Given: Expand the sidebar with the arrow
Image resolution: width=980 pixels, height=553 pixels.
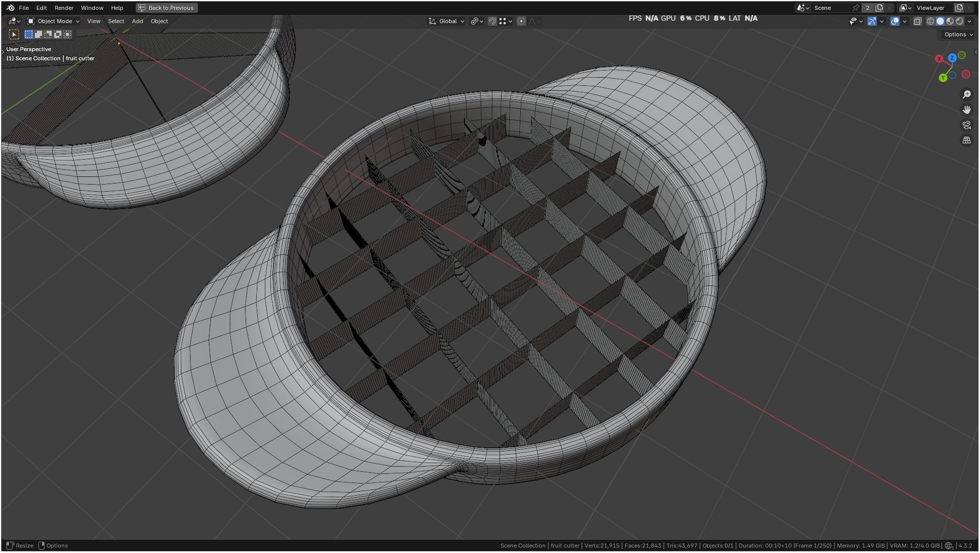Looking at the screenshot, I should click(x=976, y=52).
